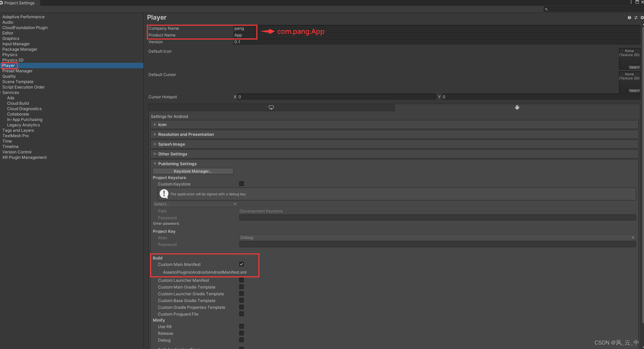644x349 pixels.
Task: Click the presets sliders icon in Player header
Action: (636, 17)
